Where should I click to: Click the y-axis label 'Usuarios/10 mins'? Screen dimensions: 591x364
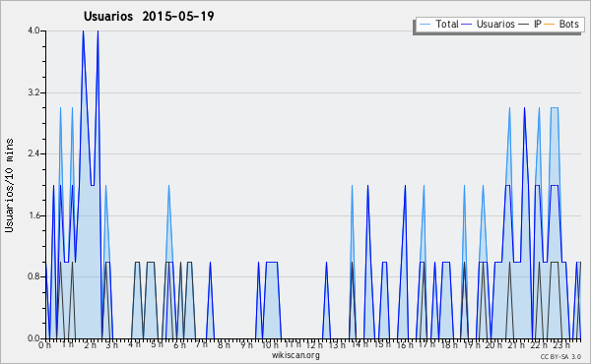pos(10,185)
